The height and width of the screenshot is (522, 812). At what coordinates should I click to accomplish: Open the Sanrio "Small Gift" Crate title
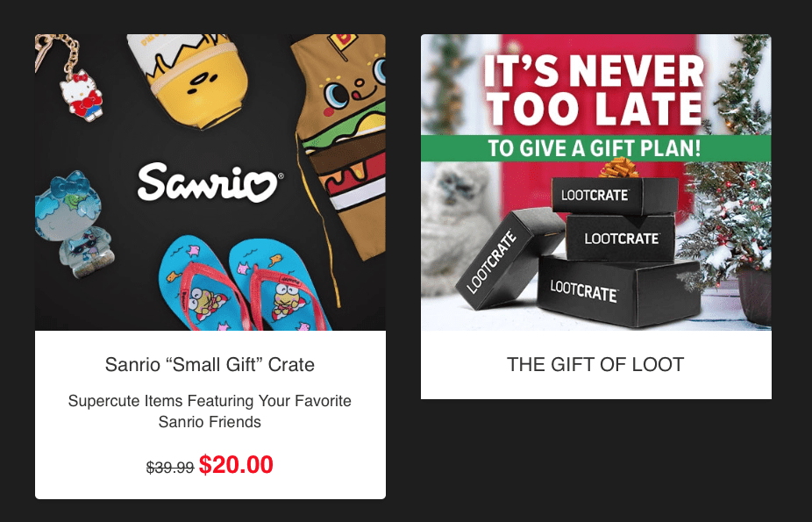click(210, 365)
